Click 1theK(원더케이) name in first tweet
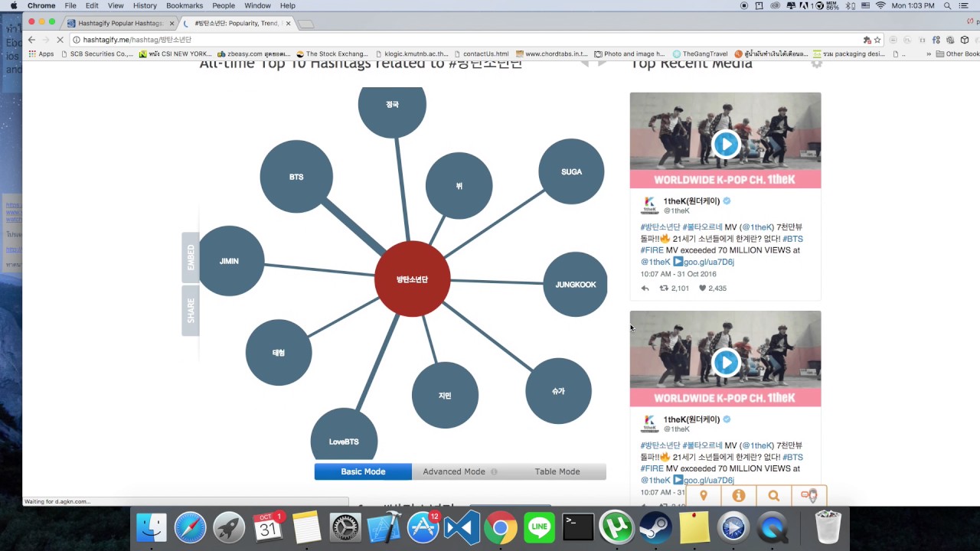This screenshot has height=551, width=980. click(692, 201)
